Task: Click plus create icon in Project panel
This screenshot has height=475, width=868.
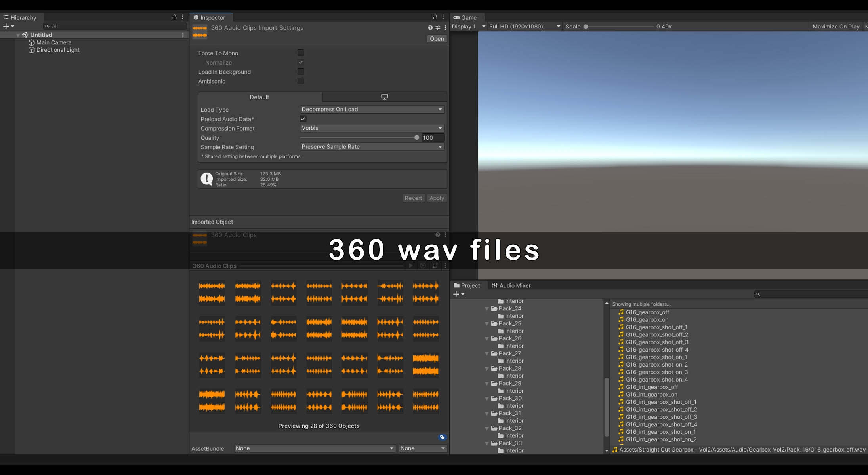Action: (456, 294)
